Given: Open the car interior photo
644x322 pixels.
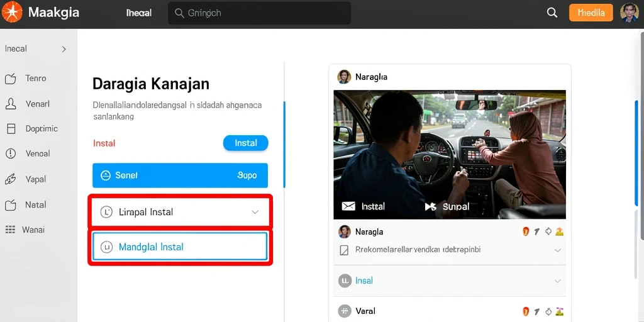Looking at the screenshot, I should pos(449,155).
